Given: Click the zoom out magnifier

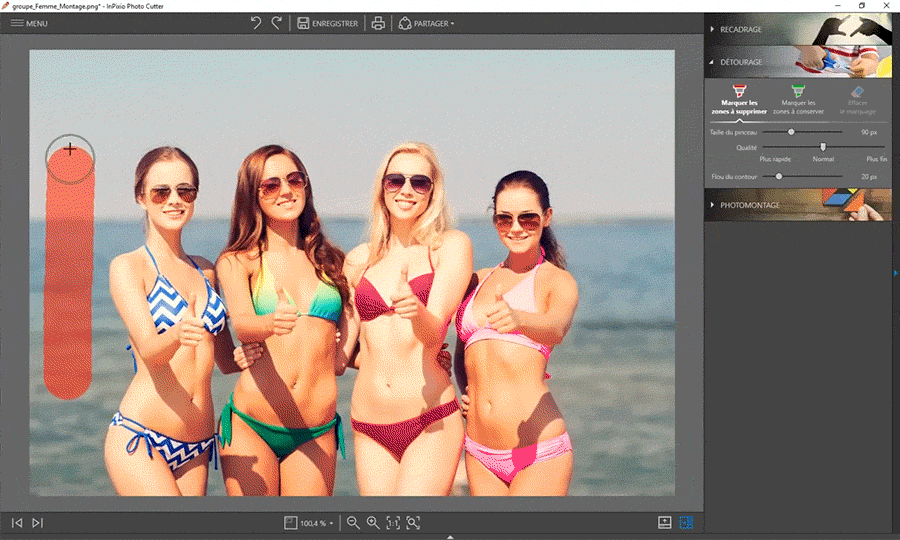Looking at the screenshot, I should click(x=353, y=522).
